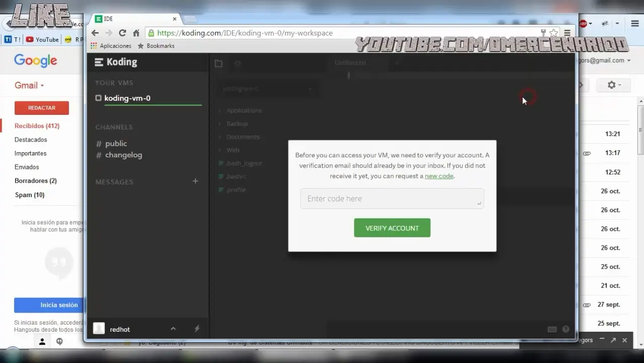Click the settings gear icon beside the folder icon

click(x=237, y=64)
